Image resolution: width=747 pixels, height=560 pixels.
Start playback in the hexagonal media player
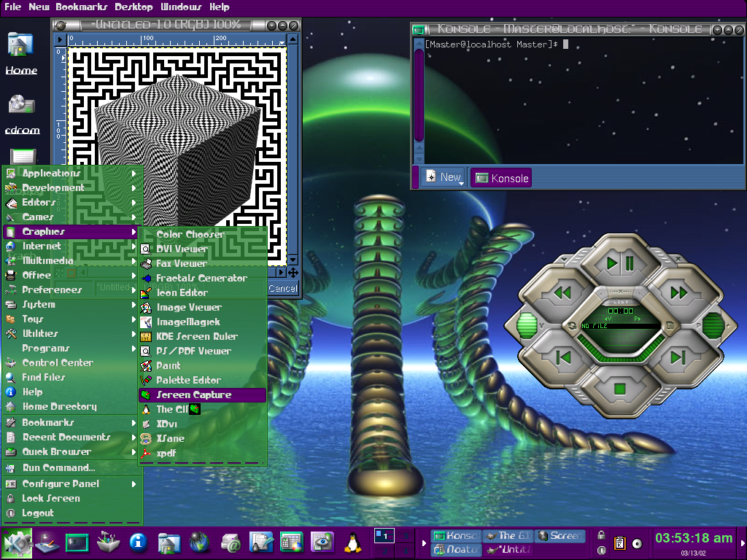[x=612, y=263]
